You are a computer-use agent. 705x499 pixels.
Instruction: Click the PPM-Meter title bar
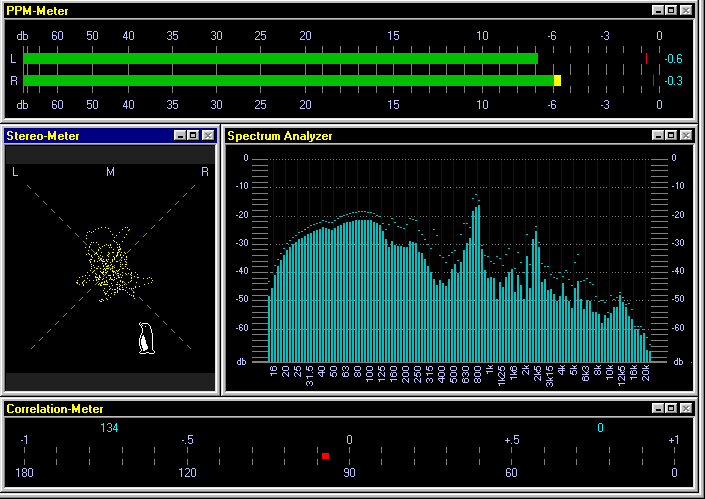[x=300, y=9]
